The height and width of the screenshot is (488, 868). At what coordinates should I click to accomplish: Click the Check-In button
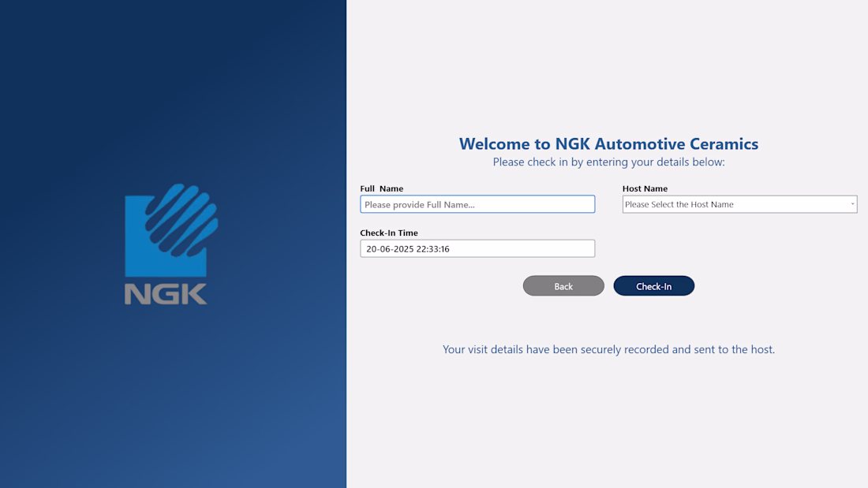(654, 286)
